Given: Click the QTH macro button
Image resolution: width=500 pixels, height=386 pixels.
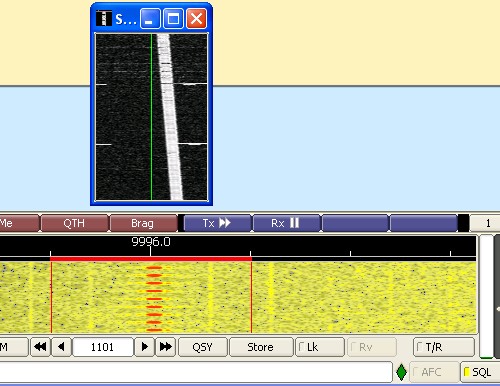Looking at the screenshot, I should [75, 223].
